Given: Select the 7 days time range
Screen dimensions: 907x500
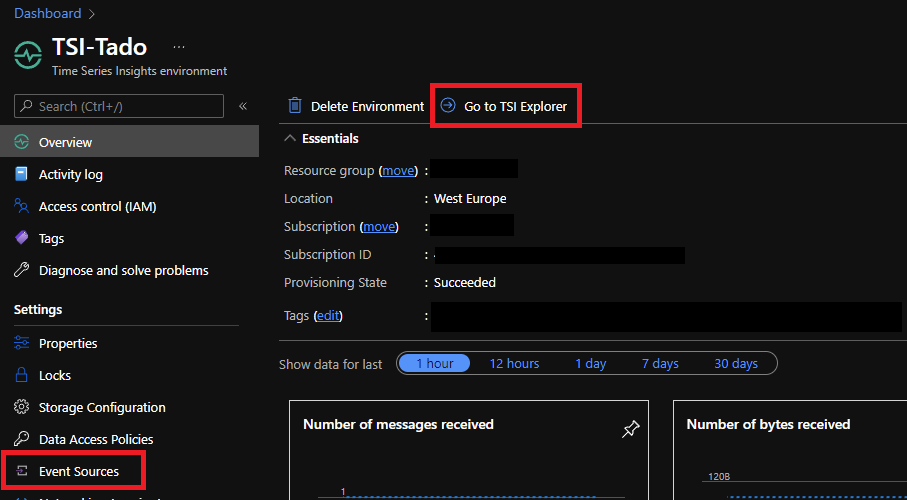Looking at the screenshot, I should pos(660,363).
